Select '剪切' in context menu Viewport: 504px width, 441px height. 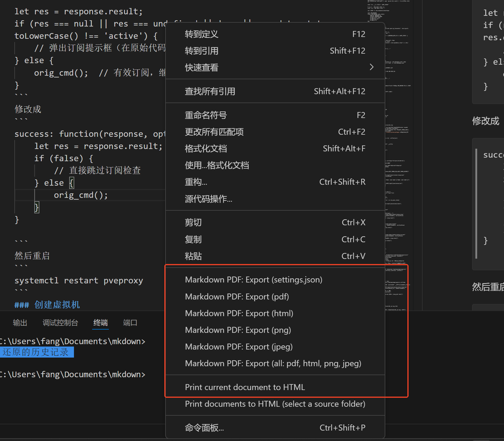[275, 222]
